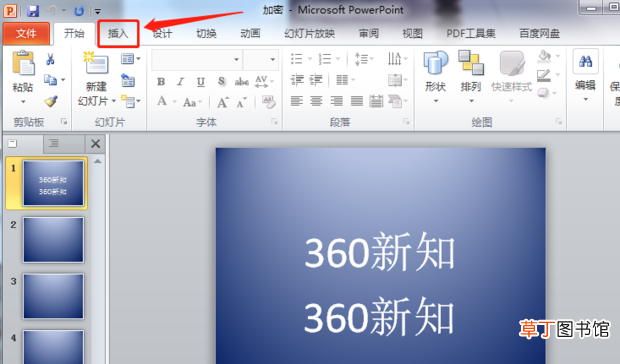Image resolution: width=620 pixels, height=364 pixels.
Task: Open Quick Styles (快速样式)
Action: click(x=512, y=76)
